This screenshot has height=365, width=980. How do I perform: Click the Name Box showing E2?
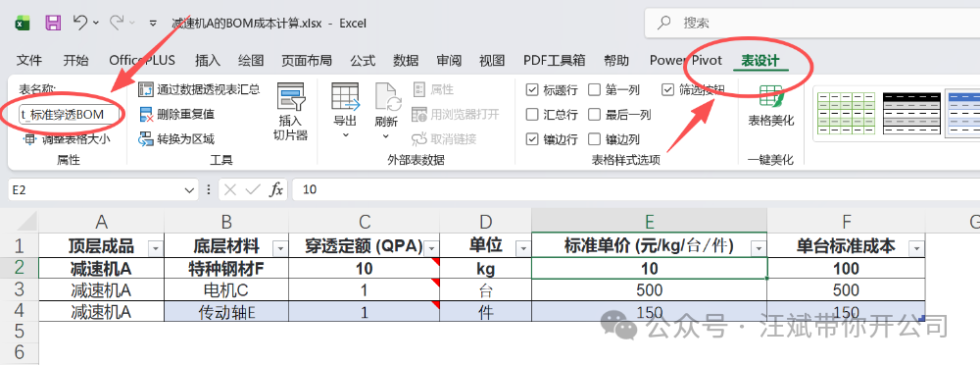(x=96, y=189)
